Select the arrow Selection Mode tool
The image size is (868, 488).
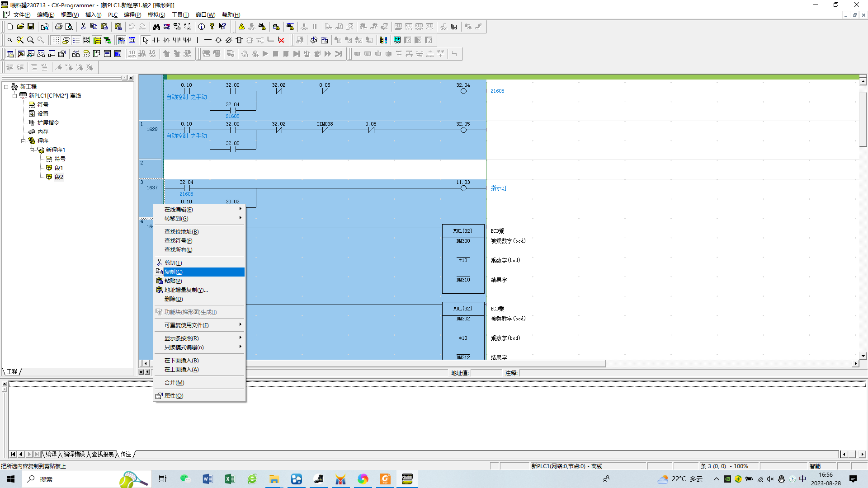[x=146, y=40]
